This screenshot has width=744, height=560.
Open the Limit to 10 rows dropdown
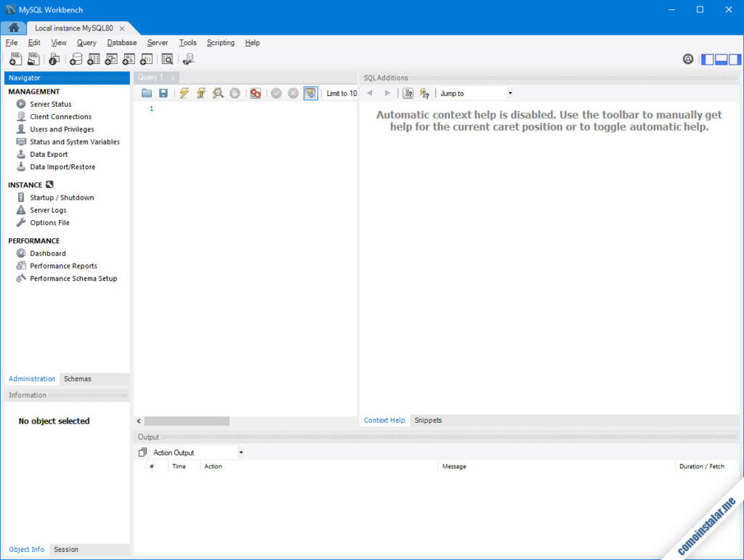(341, 93)
